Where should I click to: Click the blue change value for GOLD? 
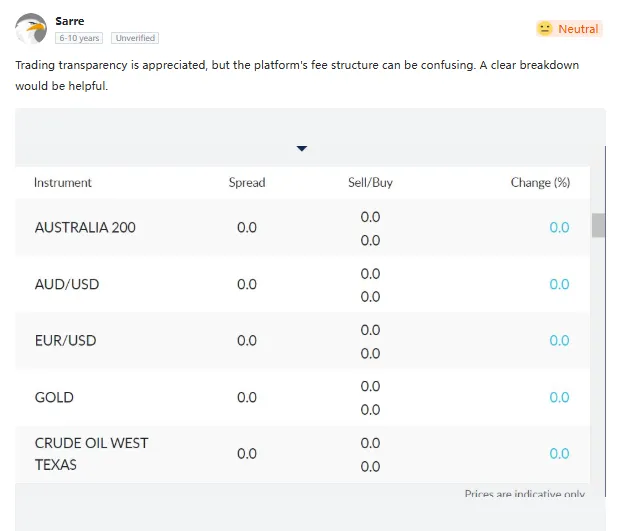tap(559, 397)
